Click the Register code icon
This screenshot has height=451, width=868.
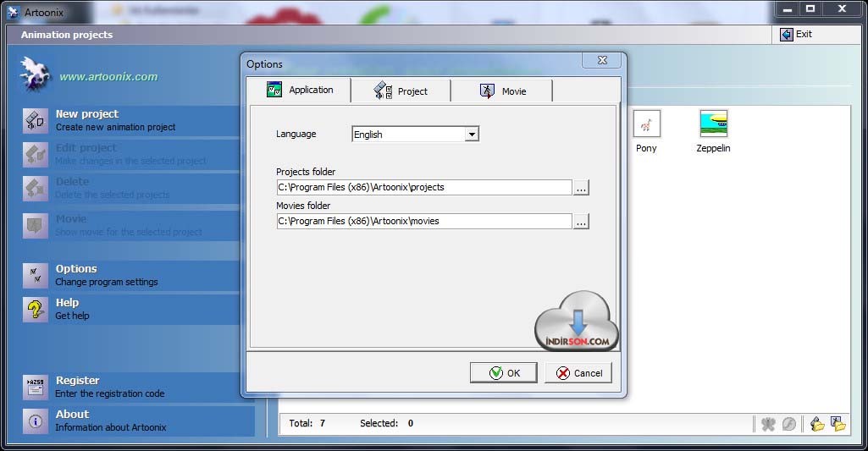[36, 387]
